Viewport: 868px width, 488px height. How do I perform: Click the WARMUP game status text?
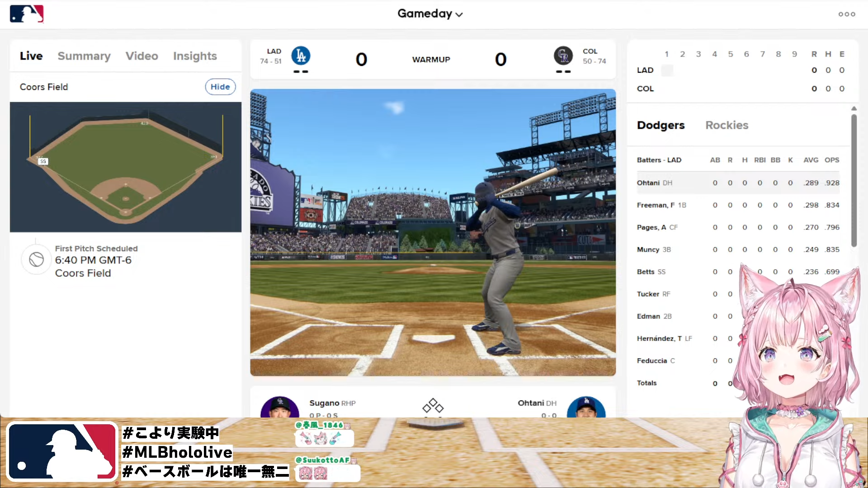431,60
